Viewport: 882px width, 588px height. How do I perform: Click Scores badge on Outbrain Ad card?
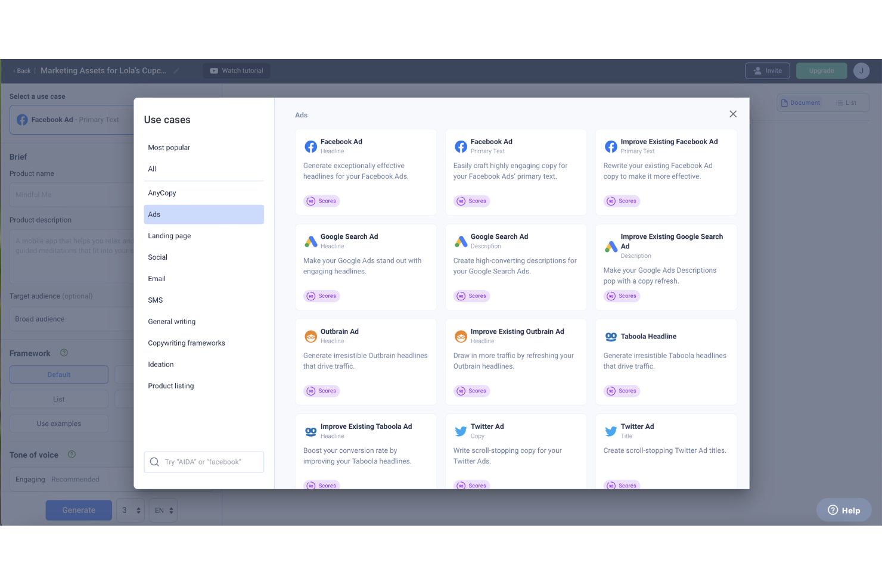pos(322,391)
